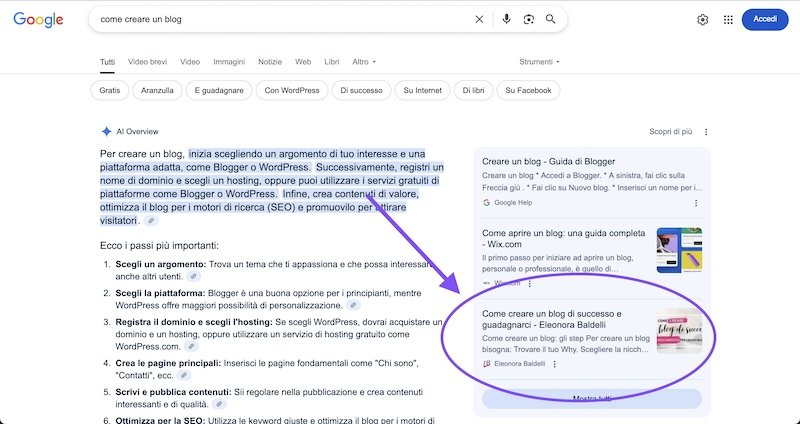Click Eleonora Baldelli source label
800x424 pixels.
(x=519, y=364)
